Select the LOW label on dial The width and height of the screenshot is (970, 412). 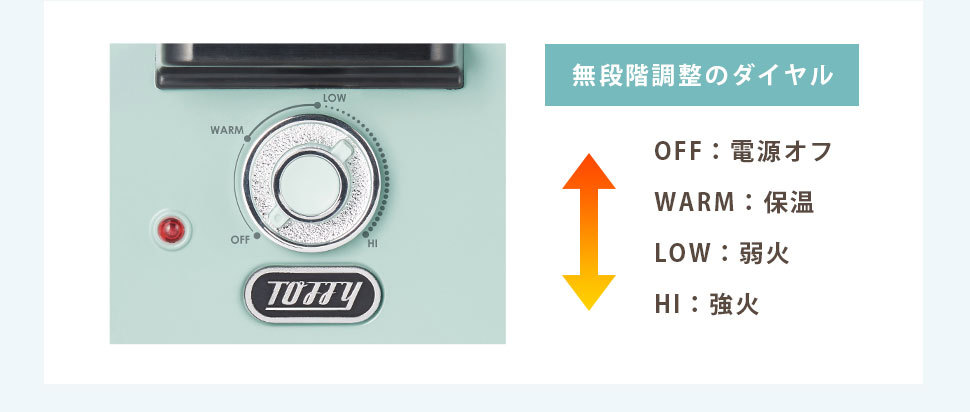[334, 98]
